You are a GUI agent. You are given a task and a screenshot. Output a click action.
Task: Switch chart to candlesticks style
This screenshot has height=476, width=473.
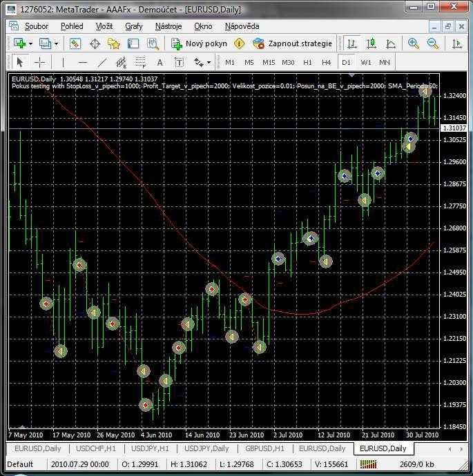371,43
